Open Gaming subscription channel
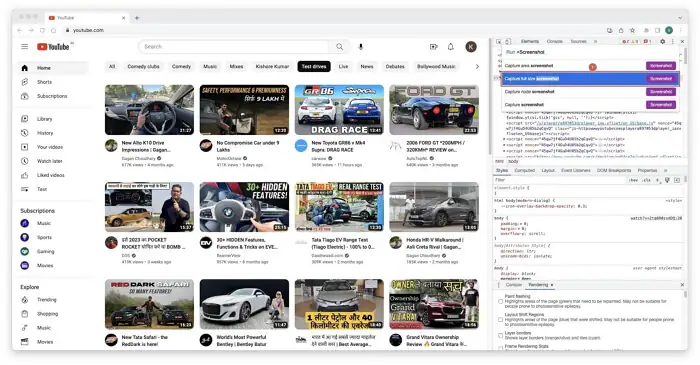 [x=54, y=251]
